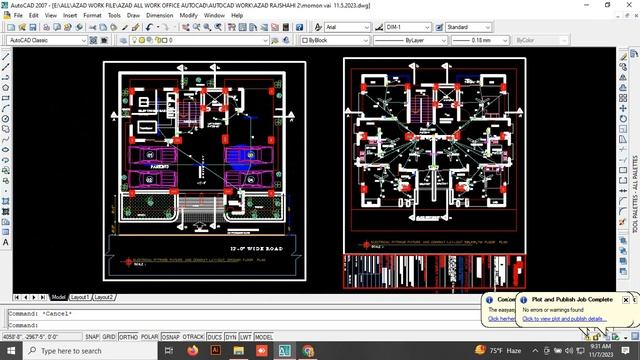Viewport: 640px width, 360px height.
Task: Select the Arc tool in Draw toolbar
Action: (x=6, y=108)
